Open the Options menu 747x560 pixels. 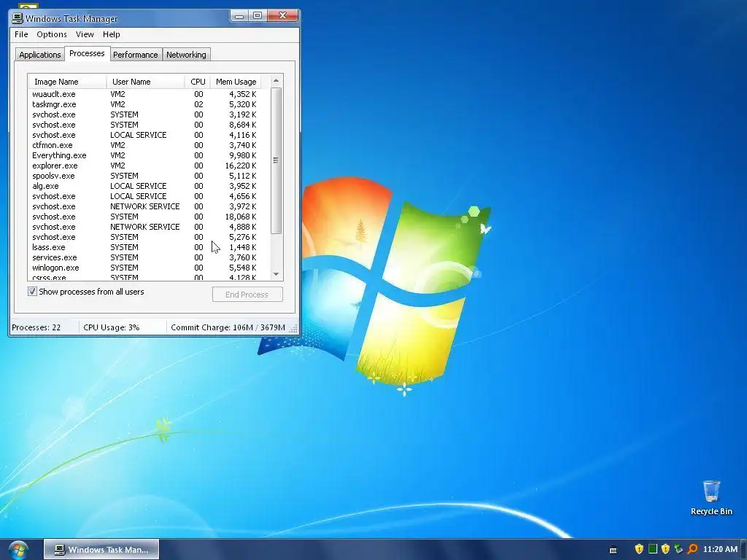pyautogui.click(x=52, y=34)
